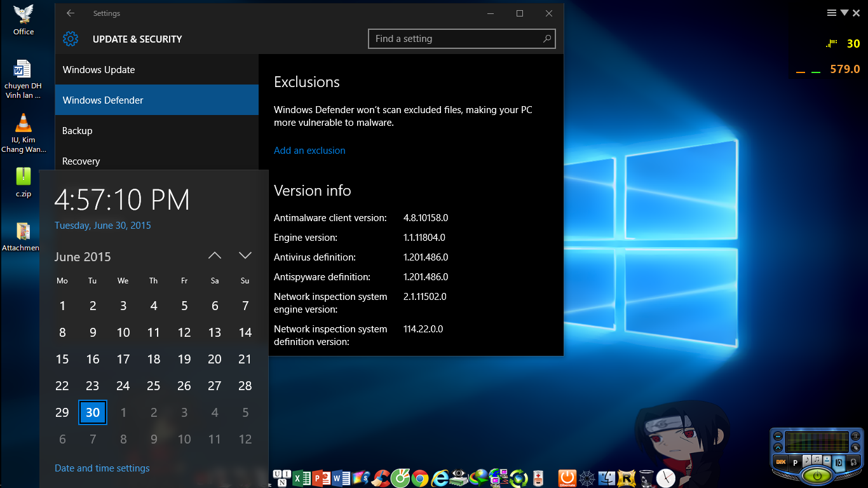The width and height of the screenshot is (868, 488).
Task: Click the DFX logo button
Action: coord(780,462)
